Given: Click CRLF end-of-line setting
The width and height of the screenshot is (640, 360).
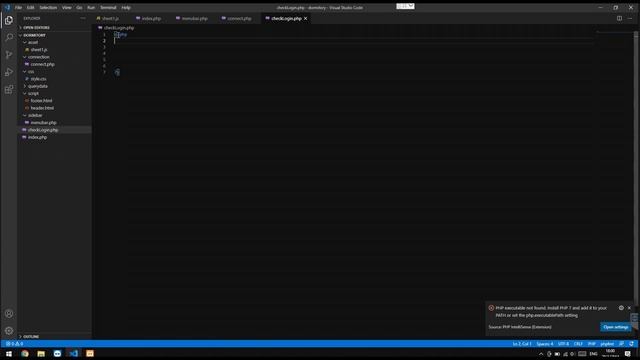Looking at the screenshot, I should [x=578, y=344].
